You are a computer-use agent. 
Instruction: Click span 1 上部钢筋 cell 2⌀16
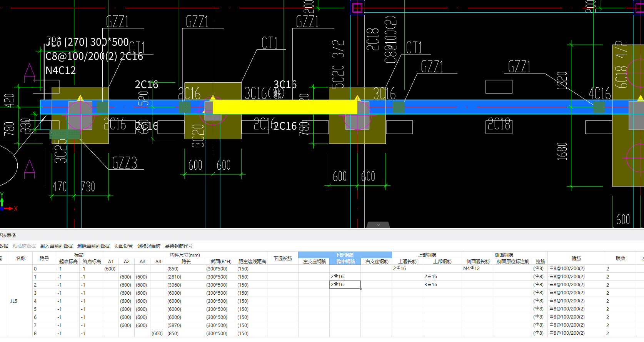click(x=442, y=277)
